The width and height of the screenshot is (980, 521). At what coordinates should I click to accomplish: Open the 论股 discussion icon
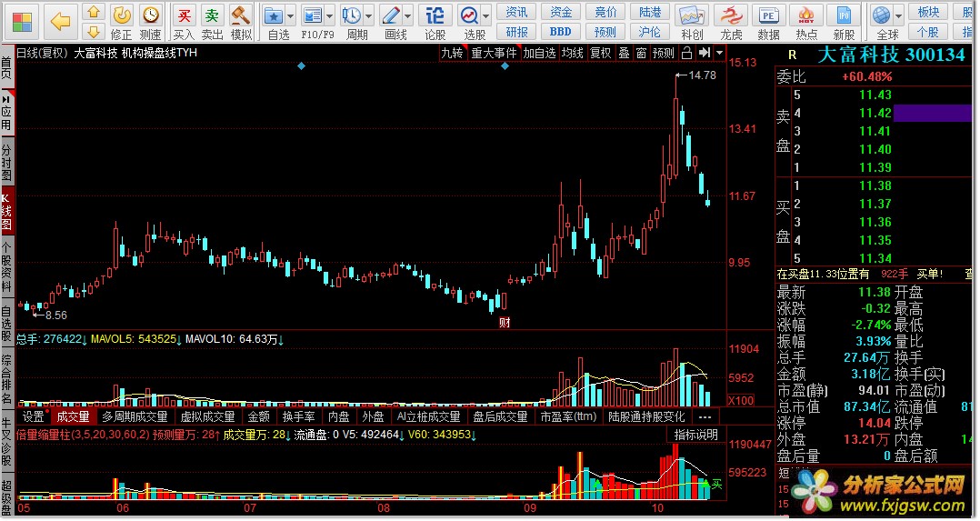click(435, 15)
